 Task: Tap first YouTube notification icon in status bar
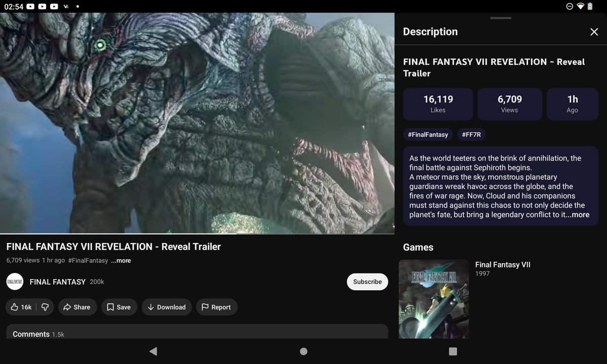(30, 6)
